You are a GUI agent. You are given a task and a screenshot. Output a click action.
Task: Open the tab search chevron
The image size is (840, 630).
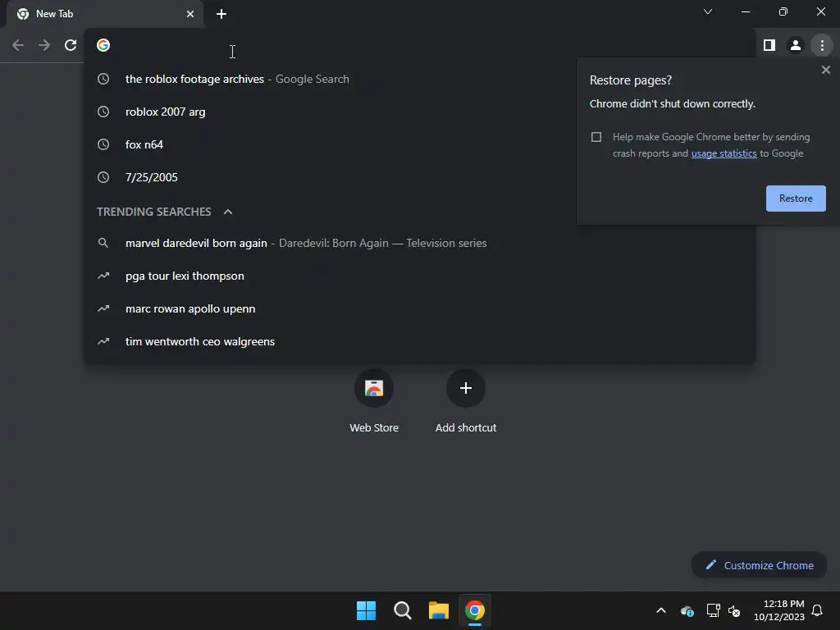[708, 11]
